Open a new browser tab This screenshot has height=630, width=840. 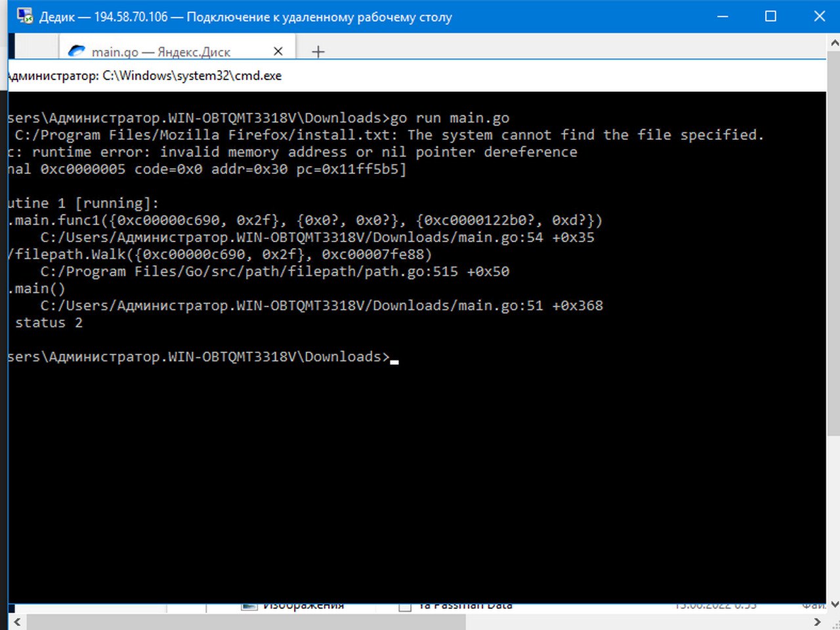tap(318, 52)
